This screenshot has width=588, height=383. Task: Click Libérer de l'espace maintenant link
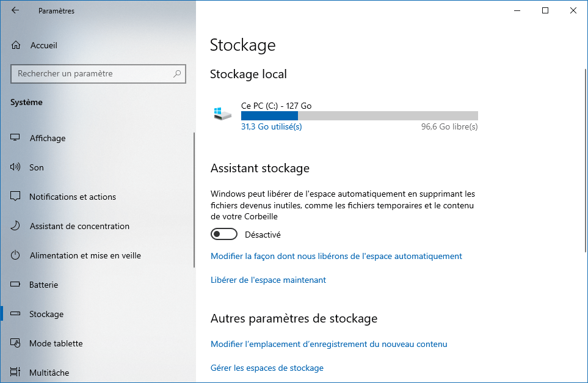[x=268, y=280]
